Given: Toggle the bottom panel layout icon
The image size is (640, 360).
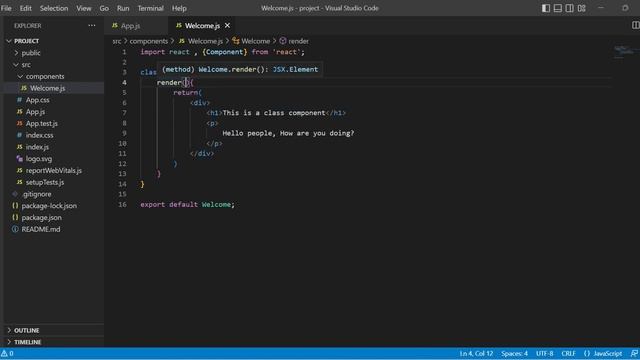Looking at the screenshot, I should [x=558, y=8].
